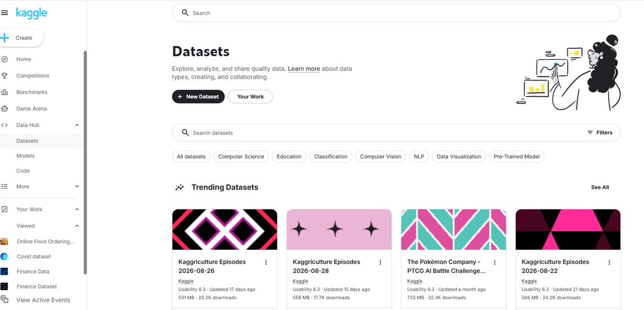Open the Kaggriculture Episodes 2026-08-22 thumbnail
Viewport: 644px width, 310px height.
(568, 229)
